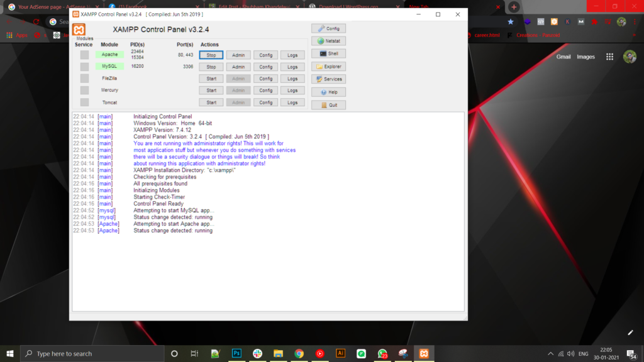The height and width of the screenshot is (362, 644).
Task: Open File Explorer from the taskbar
Action: (x=278, y=353)
